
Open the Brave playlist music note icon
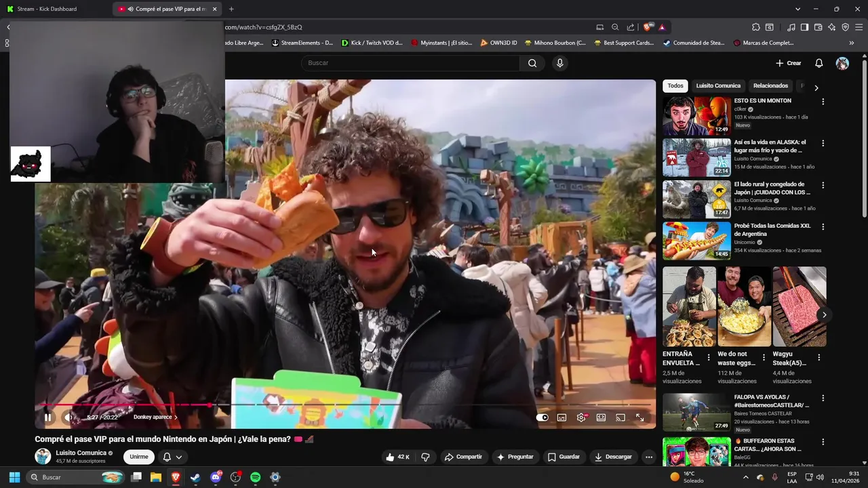[x=791, y=27]
